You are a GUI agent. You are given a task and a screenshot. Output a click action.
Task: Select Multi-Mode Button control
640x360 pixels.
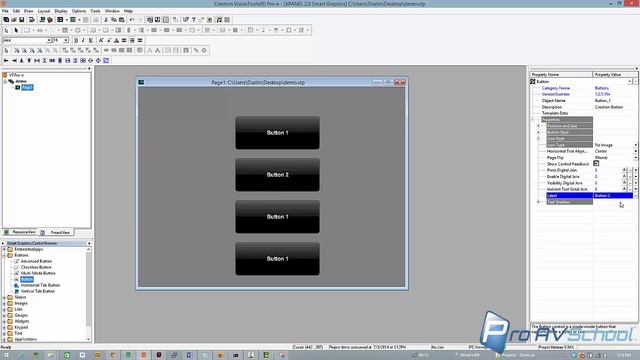click(38, 273)
